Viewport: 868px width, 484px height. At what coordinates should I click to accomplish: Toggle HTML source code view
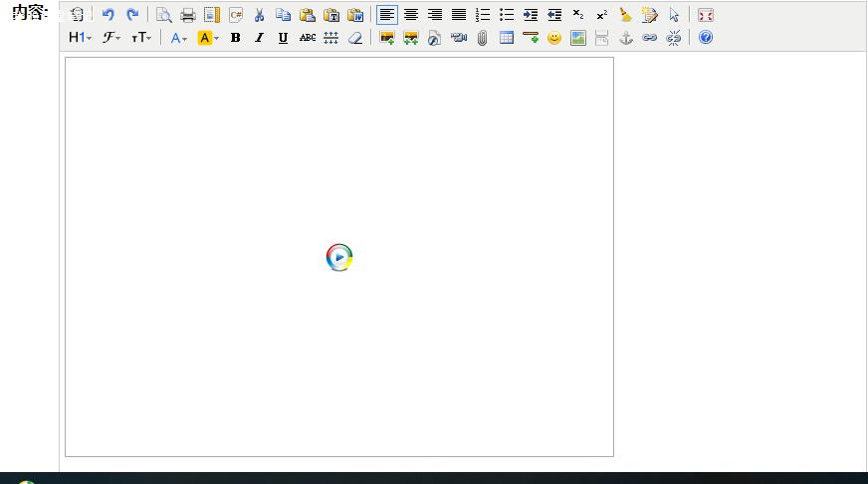(x=77, y=15)
